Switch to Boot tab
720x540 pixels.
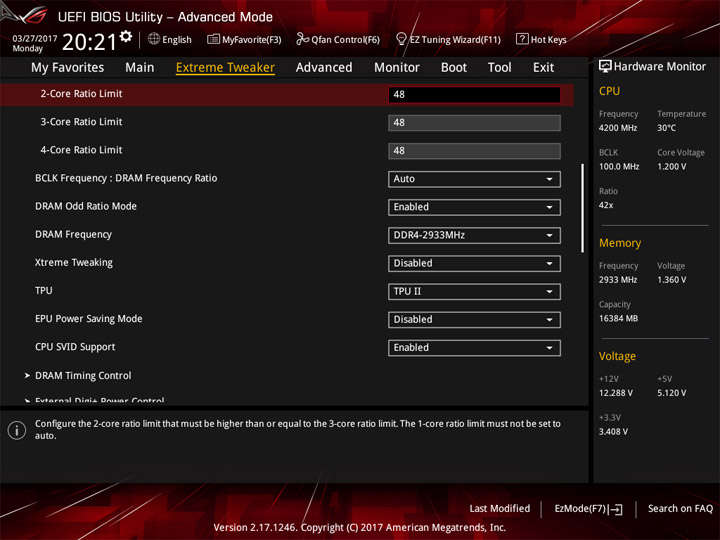tap(454, 68)
